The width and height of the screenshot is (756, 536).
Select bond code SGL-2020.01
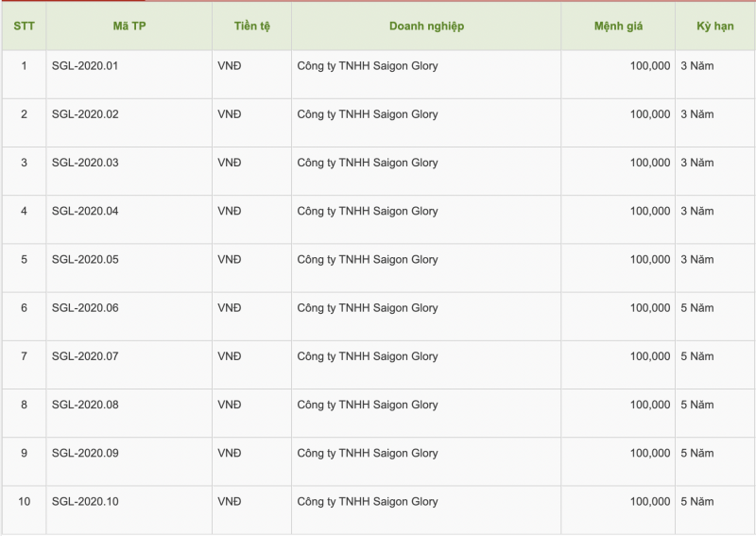pos(85,66)
